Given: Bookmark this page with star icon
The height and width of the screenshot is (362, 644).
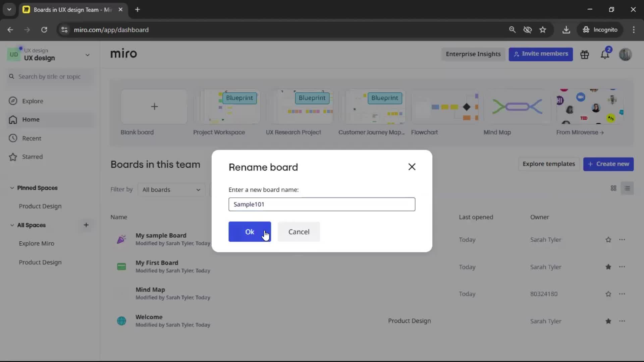Looking at the screenshot, I should 543,29.
